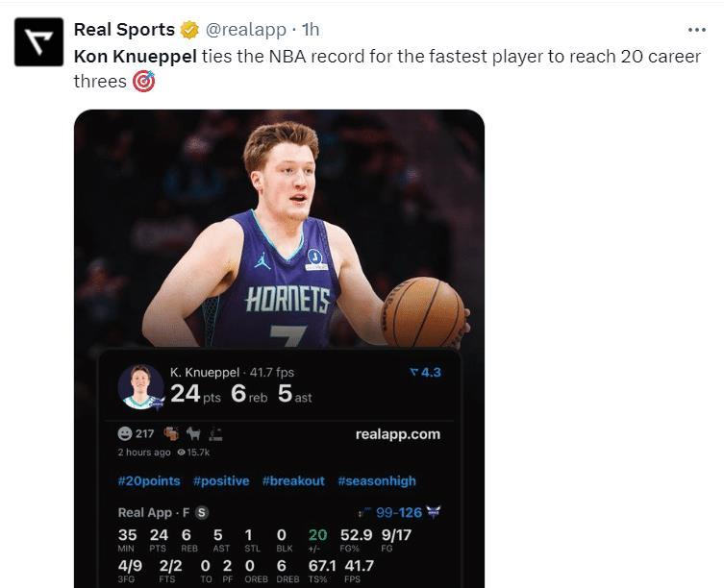Viewport: 724px width, 588px height.
Task: Click the Real Sports account name
Action: point(124,30)
